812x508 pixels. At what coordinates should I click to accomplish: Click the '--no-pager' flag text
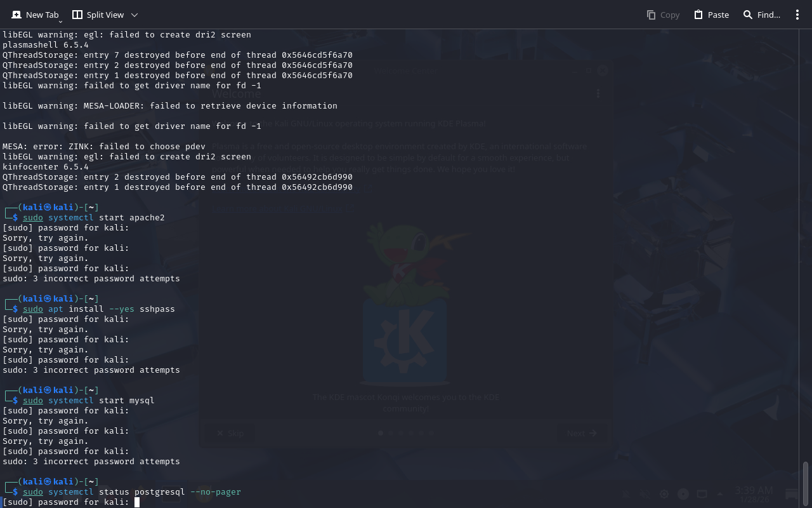215,492
